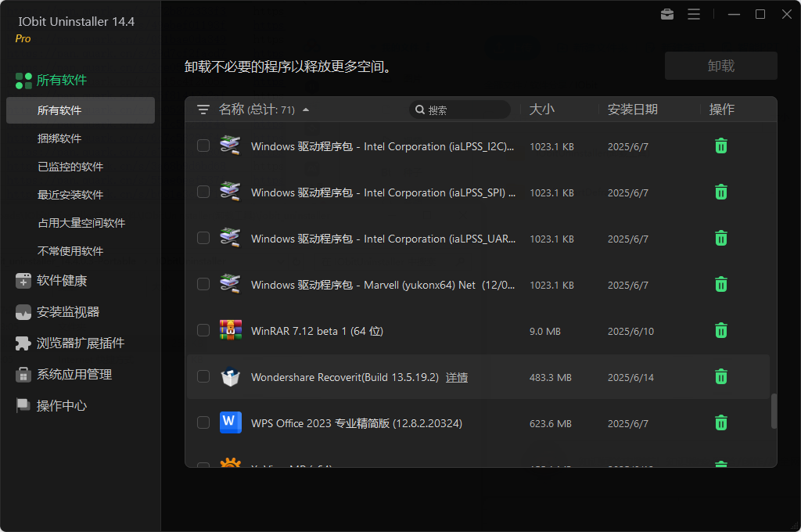This screenshot has width=801, height=532.
Task: Sort by the 安装日期 column header
Action: tap(632, 110)
